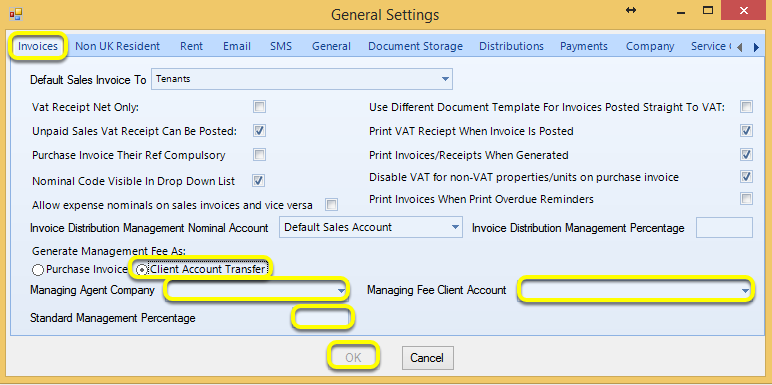
Task: Open the Payments tab
Action: tap(584, 46)
